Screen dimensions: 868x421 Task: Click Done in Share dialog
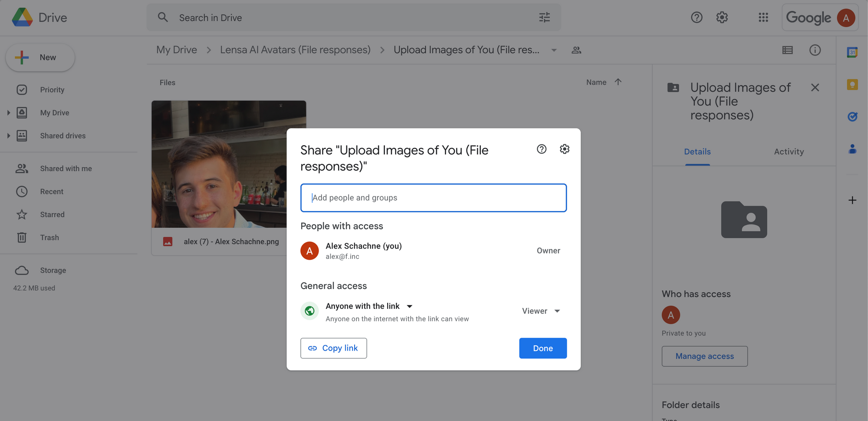click(x=543, y=348)
